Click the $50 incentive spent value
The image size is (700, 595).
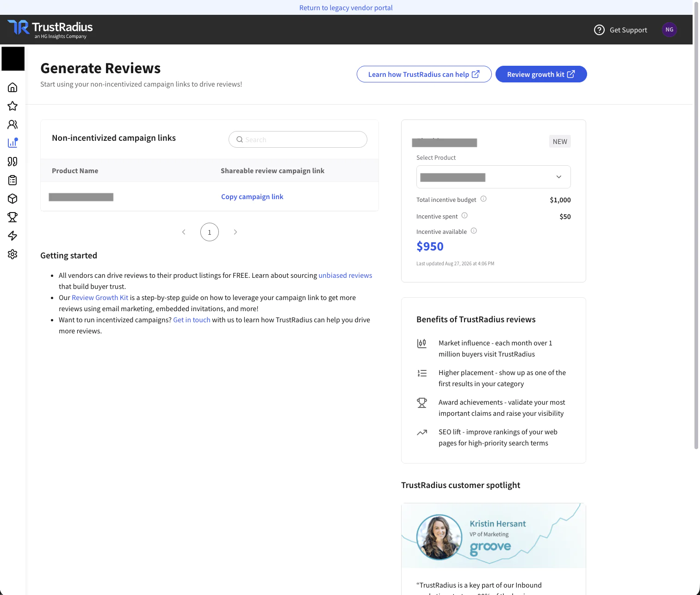pos(565,217)
